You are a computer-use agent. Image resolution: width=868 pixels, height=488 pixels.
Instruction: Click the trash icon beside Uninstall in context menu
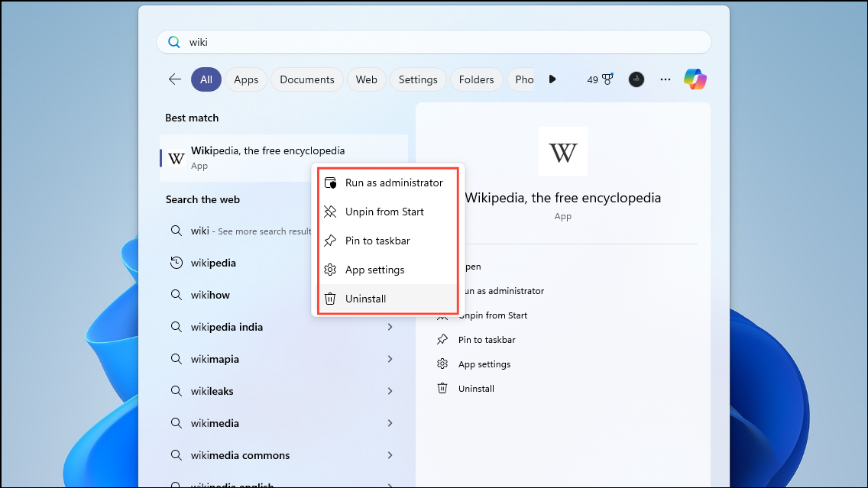tap(331, 299)
